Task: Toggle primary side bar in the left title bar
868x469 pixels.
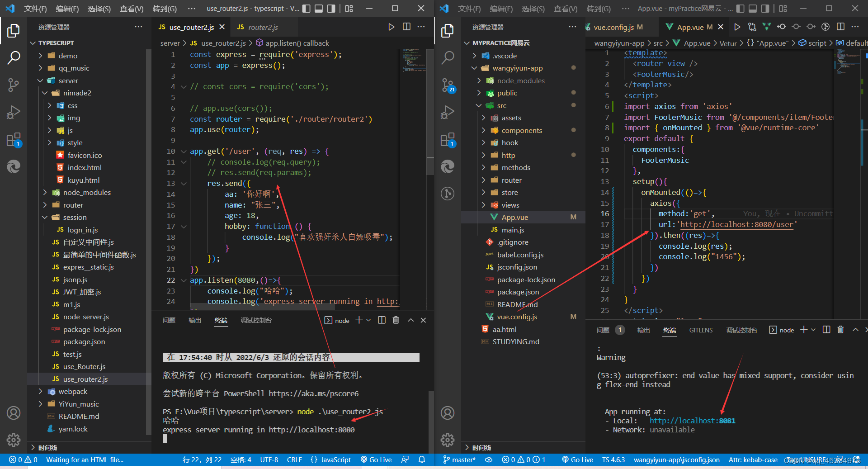Action: point(306,8)
